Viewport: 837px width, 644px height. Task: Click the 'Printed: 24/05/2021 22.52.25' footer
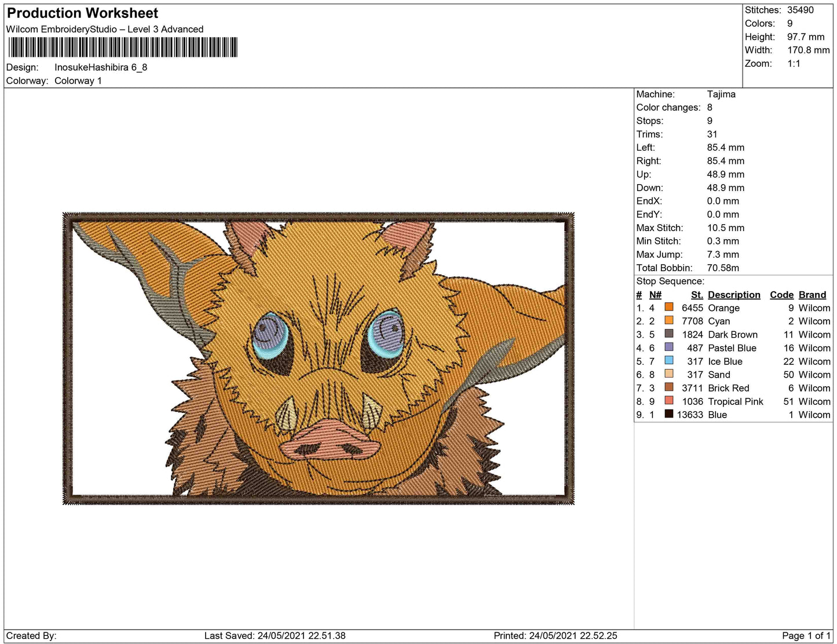(x=555, y=635)
